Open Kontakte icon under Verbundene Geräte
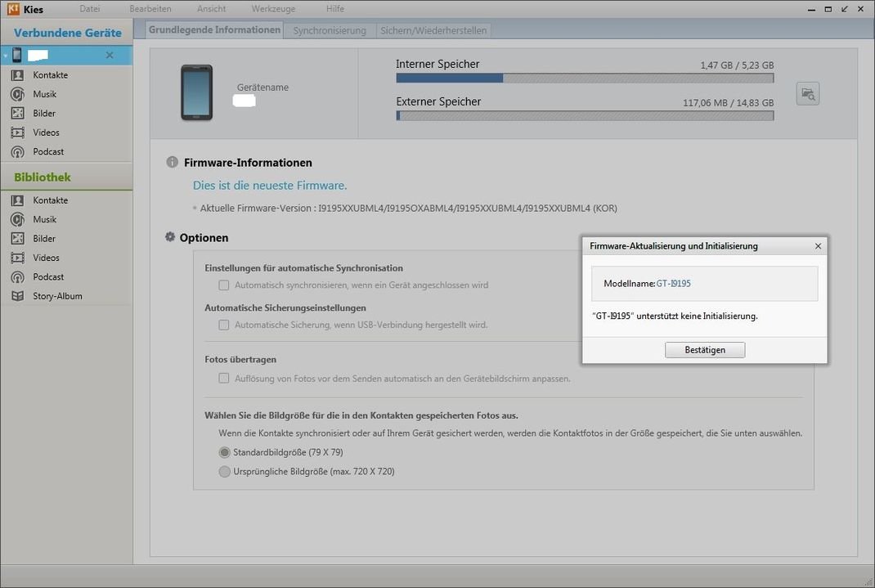Screen dimensions: 875x588 tap(18, 74)
